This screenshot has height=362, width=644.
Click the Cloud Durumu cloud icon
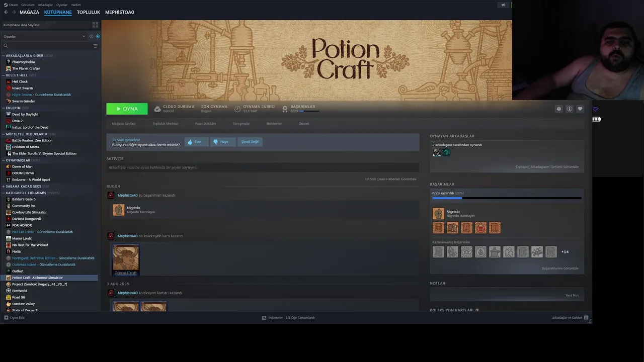pos(157,109)
